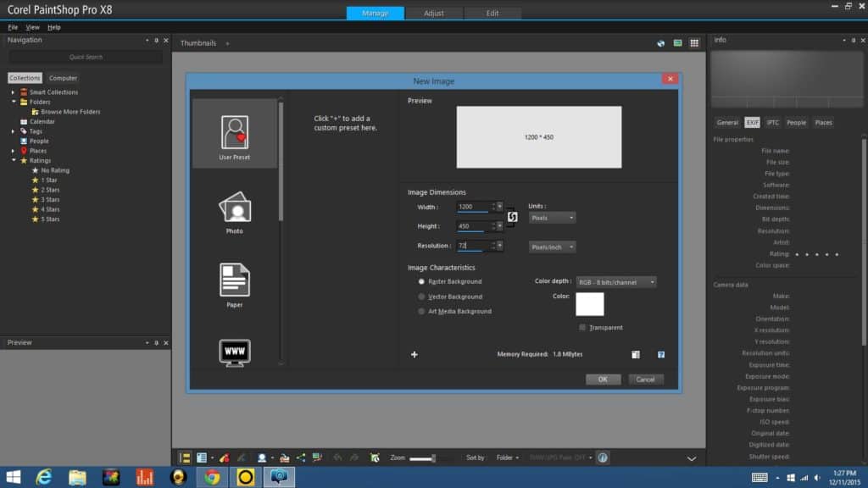Choose the Paper preset category

click(234, 281)
